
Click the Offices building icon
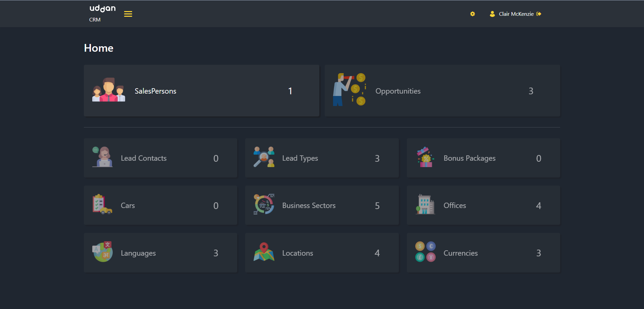pyautogui.click(x=425, y=204)
